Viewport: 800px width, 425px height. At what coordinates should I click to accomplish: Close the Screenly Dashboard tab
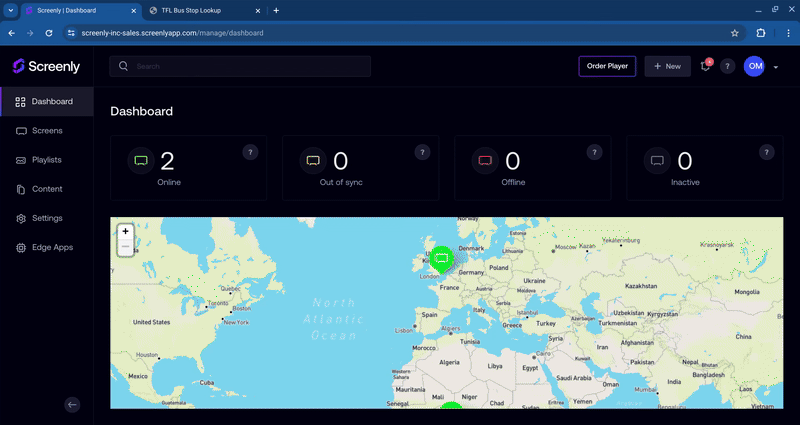(x=134, y=10)
